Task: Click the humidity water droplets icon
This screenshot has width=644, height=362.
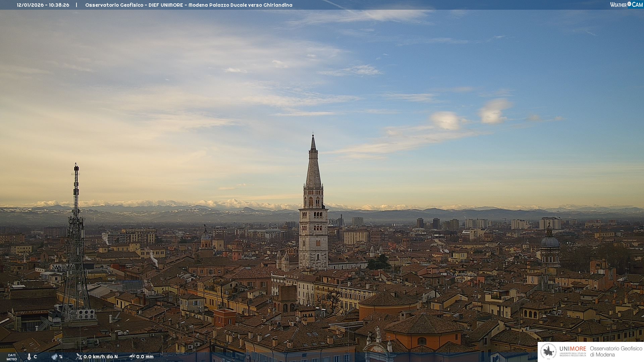Action: tap(54, 357)
